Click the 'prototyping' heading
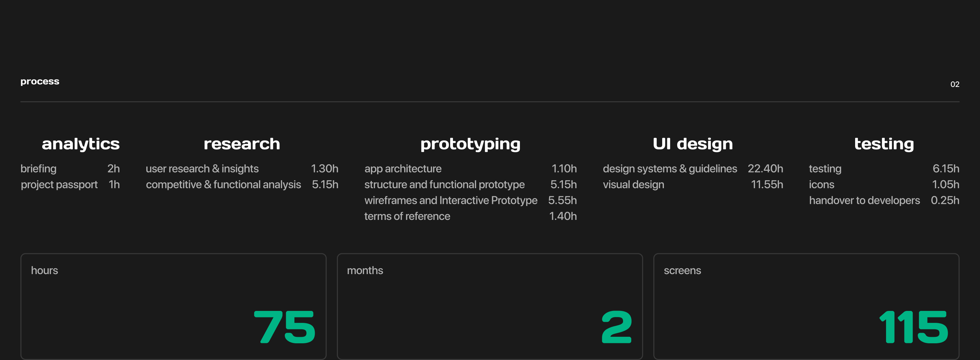The image size is (980, 360). point(470,145)
